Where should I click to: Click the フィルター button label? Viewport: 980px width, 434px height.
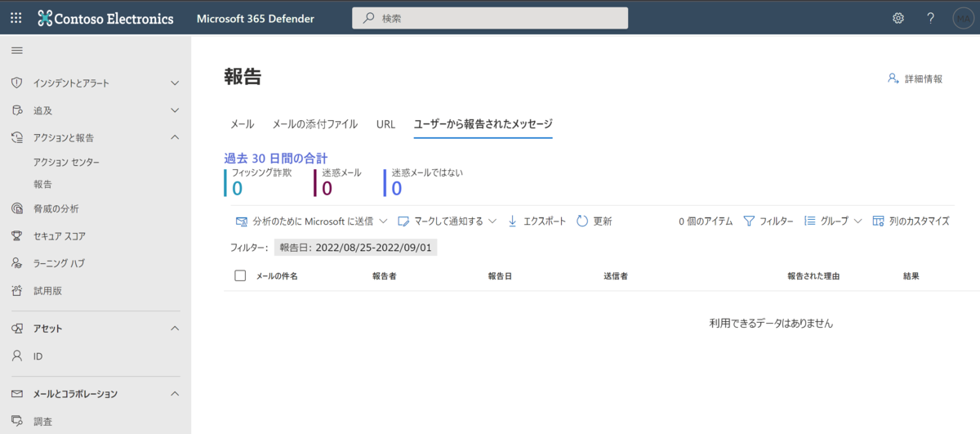pyautogui.click(x=777, y=221)
